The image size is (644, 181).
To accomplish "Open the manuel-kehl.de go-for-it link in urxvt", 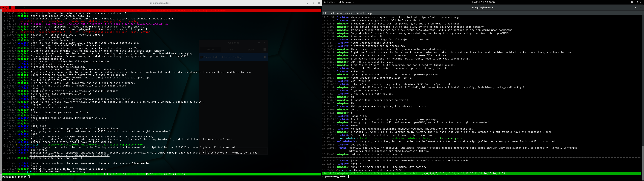I will (x=62, y=94).
